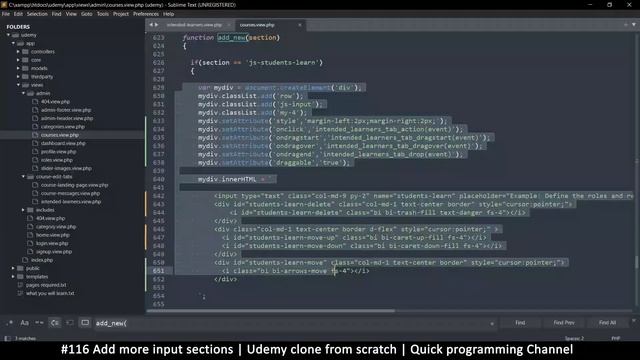Open PHP syntax selector in status bar
Screen dimensions: 640x360
pyautogui.click(x=616, y=338)
